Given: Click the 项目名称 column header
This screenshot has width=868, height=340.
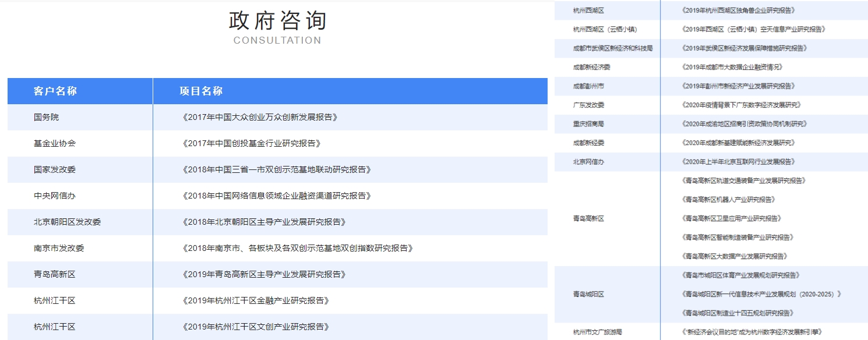Looking at the screenshot, I should tap(201, 91).
